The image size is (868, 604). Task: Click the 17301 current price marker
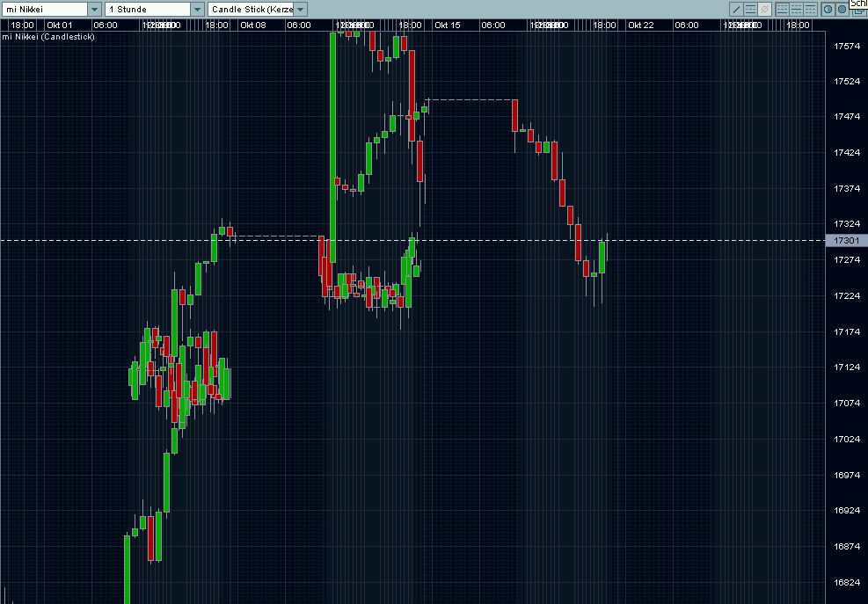click(846, 240)
